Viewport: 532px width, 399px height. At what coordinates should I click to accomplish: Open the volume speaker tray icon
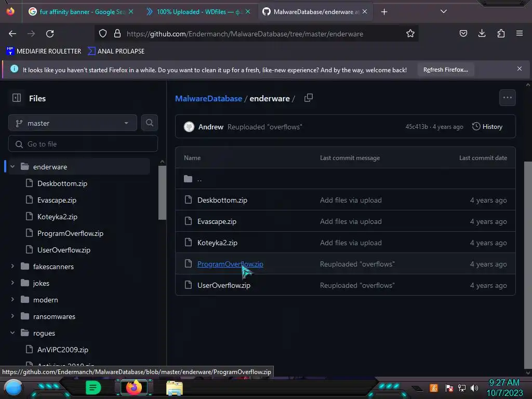(474, 388)
